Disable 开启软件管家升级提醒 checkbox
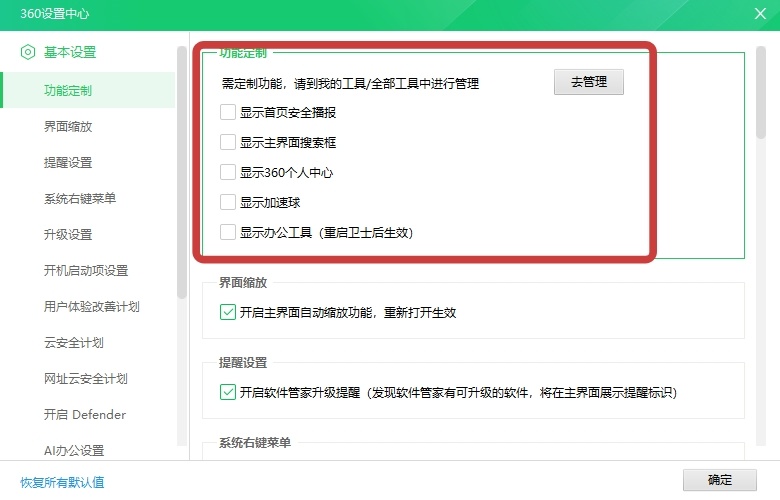Screen dimensions: 780x500 228,393
